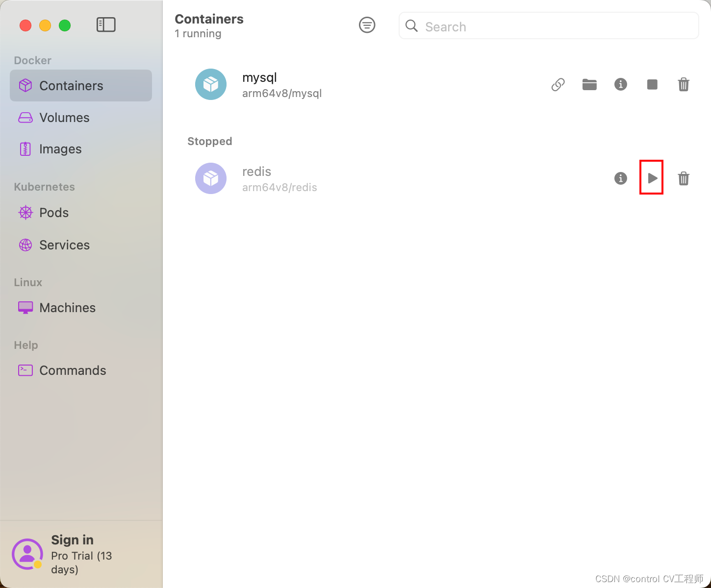711x588 pixels.
Task: Select the redis container name
Action: (x=256, y=171)
